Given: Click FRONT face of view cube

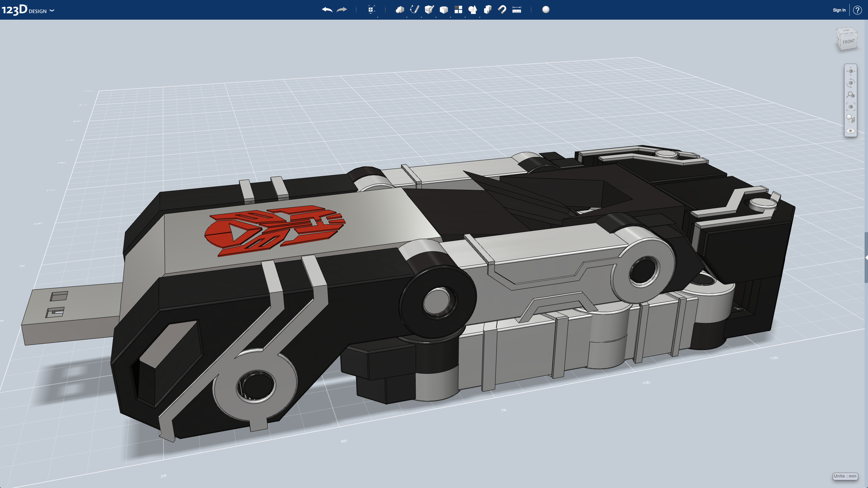Looking at the screenshot, I should (x=849, y=42).
